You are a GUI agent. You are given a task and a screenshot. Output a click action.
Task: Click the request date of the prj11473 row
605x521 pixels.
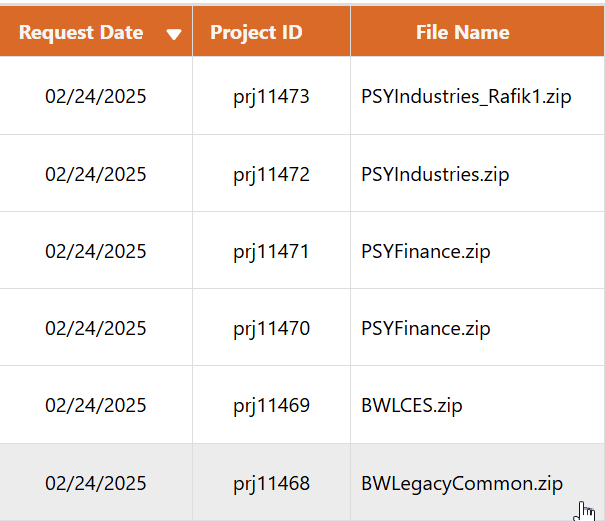[x=96, y=97]
